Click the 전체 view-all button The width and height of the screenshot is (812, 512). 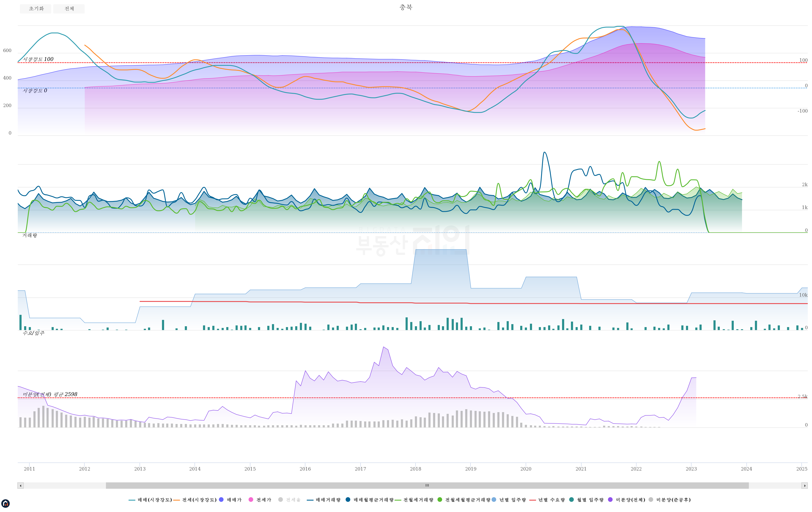coord(69,9)
